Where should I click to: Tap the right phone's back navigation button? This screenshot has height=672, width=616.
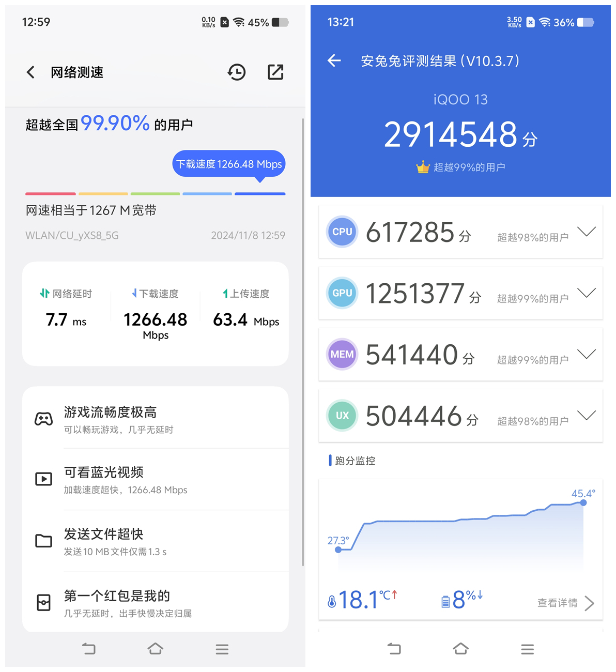coord(394,649)
